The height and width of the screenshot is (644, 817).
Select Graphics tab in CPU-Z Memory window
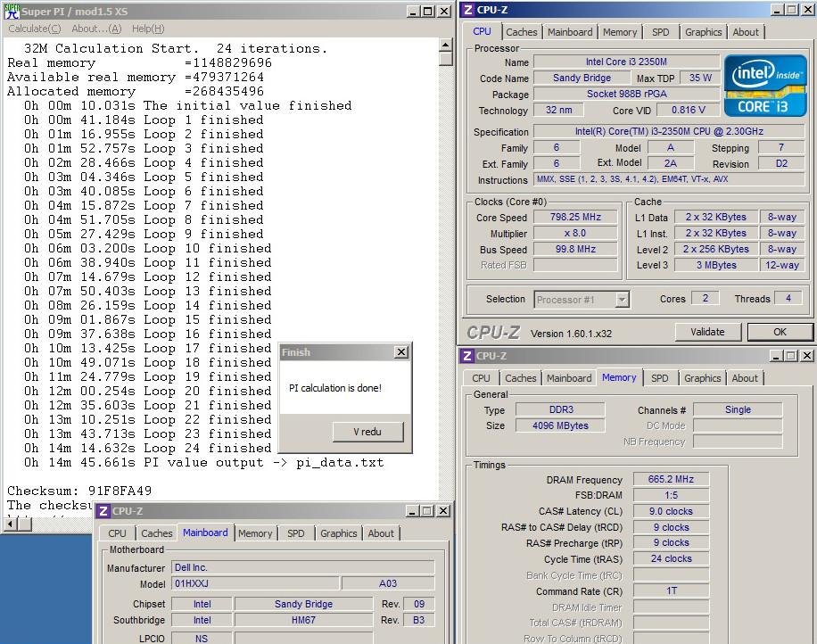[702, 378]
